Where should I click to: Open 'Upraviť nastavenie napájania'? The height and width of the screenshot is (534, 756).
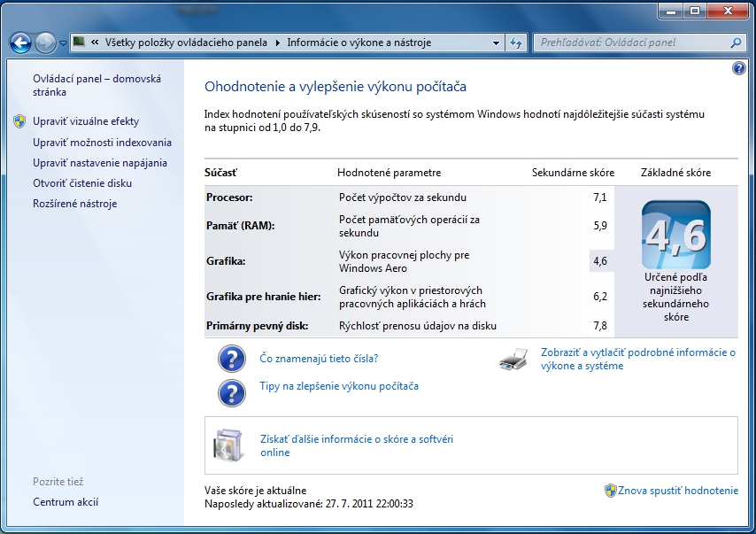pos(100,163)
